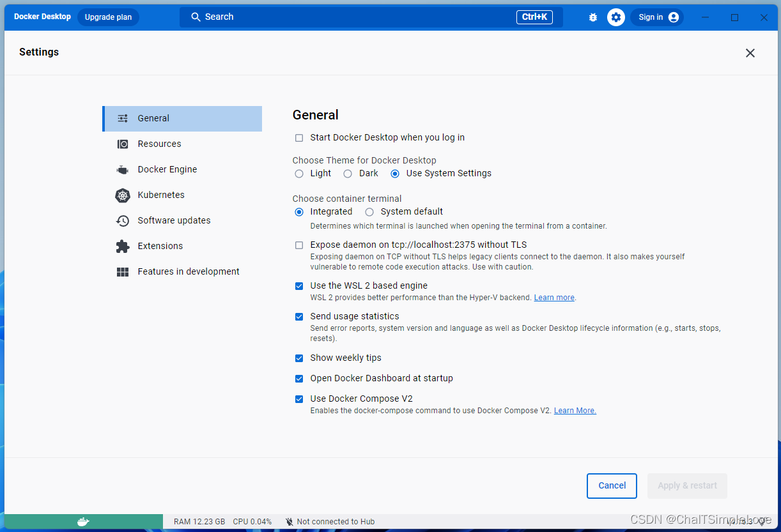Image resolution: width=781 pixels, height=532 pixels.
Task: Click the Sign in button
Action: click(657, 17)
